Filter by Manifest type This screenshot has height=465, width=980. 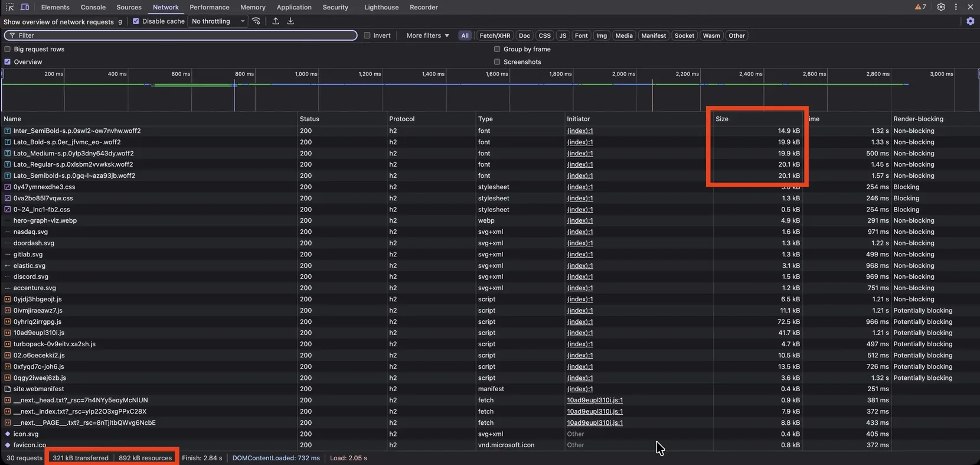click(x=654, y=35)
